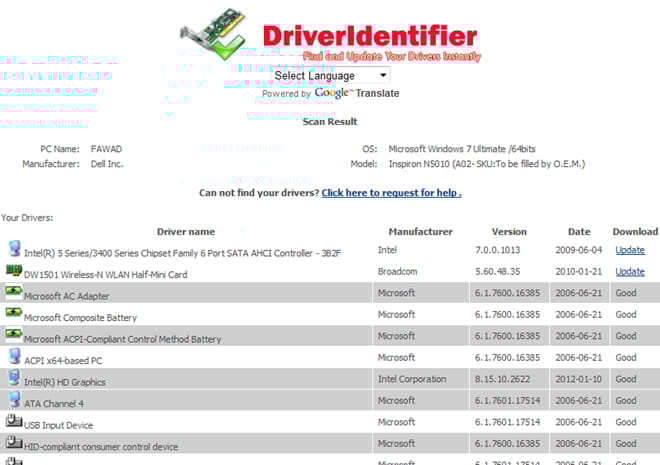Viewport: 660px width, 465px height.
Task: Click version '7.0.0.1013'
Action: pyautogui.click(x=498, y=250)
